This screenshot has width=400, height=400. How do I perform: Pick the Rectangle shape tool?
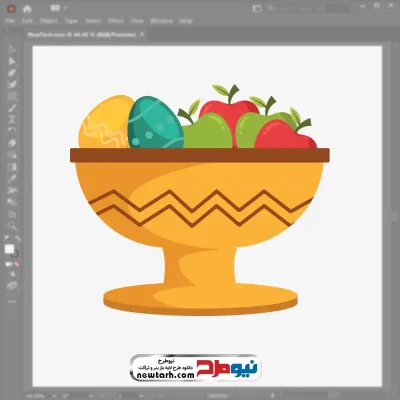[x=12, y=97]
